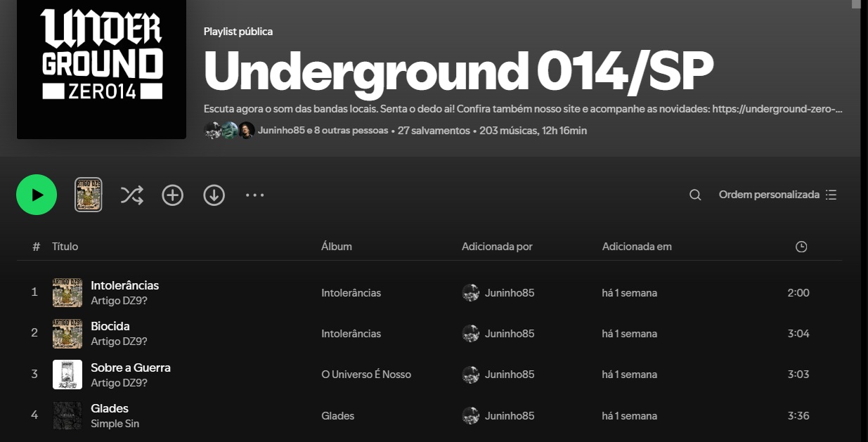Click the Sobre a Guerra cover art
Image resolution: width=868 pixels, height=442 pixels.
[67, 375]
